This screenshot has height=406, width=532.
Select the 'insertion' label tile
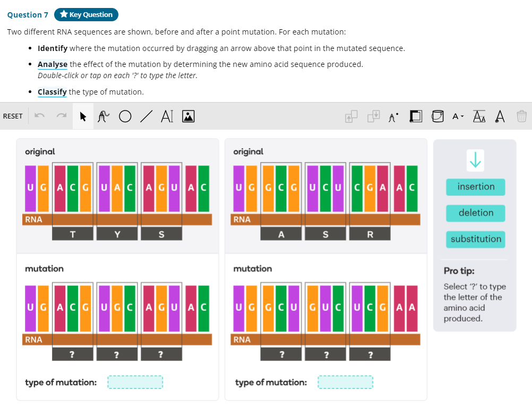click(x=476, y=187)
